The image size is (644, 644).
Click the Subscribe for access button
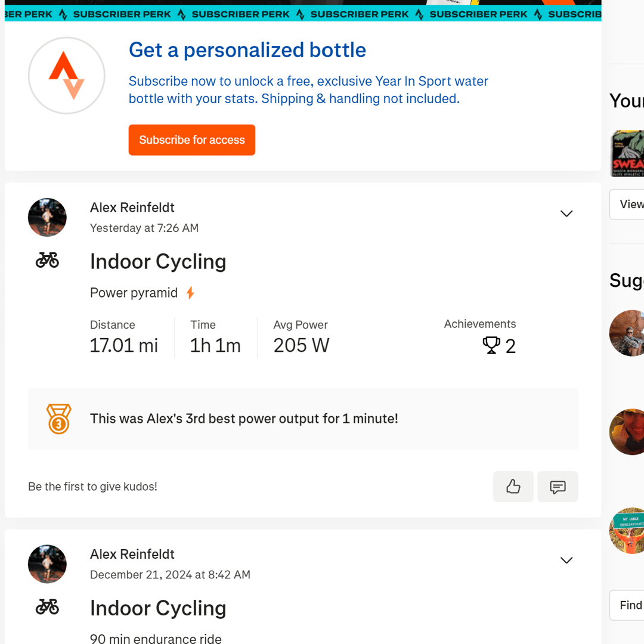192,140
